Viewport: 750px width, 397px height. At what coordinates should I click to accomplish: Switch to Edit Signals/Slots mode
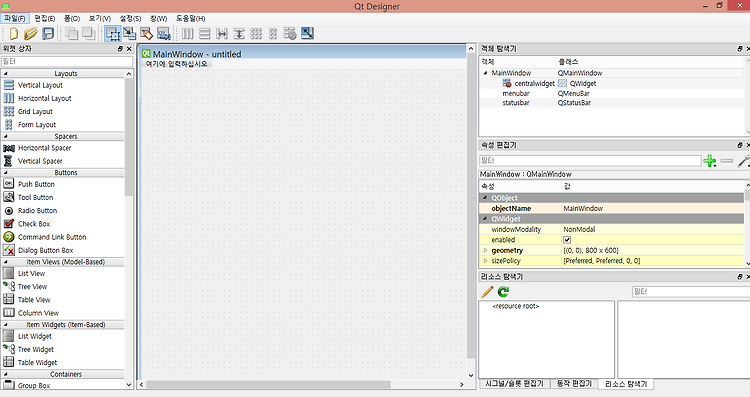click(x=130, y=33)
